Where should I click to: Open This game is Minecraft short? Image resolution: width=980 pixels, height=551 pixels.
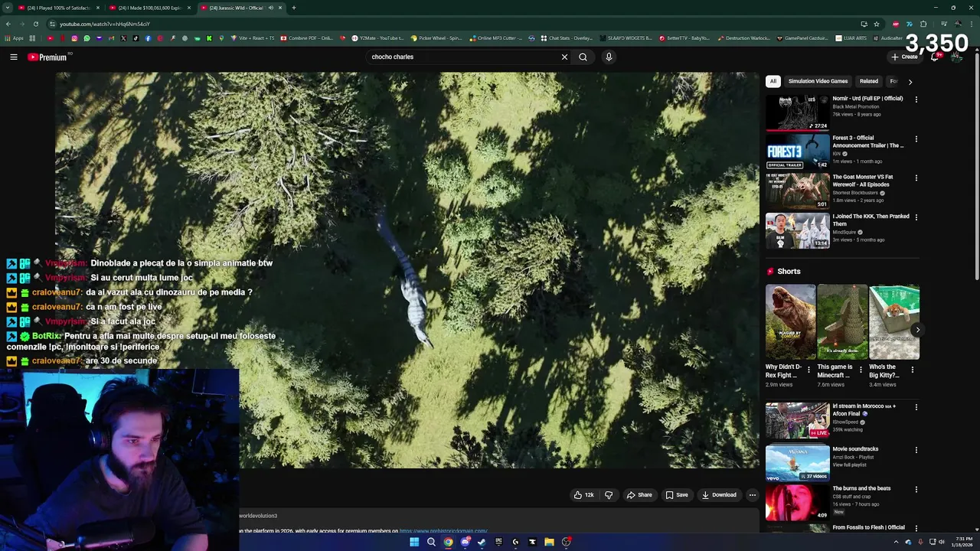click(x=842, y=322)
